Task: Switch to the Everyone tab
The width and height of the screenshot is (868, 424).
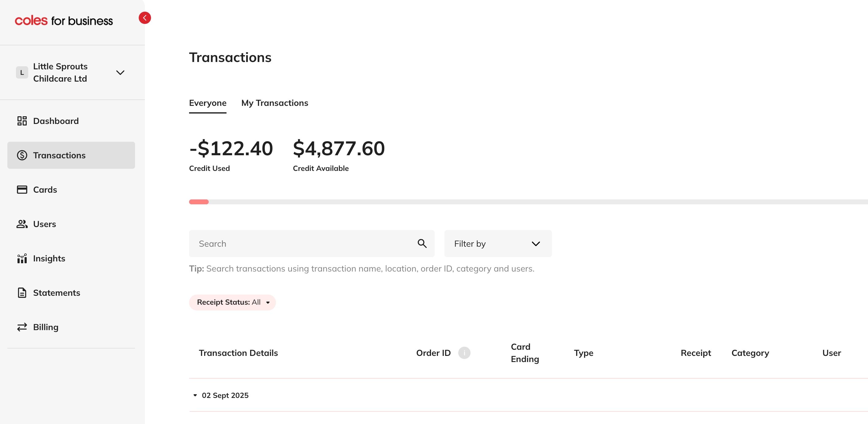Action: [207, 103]
